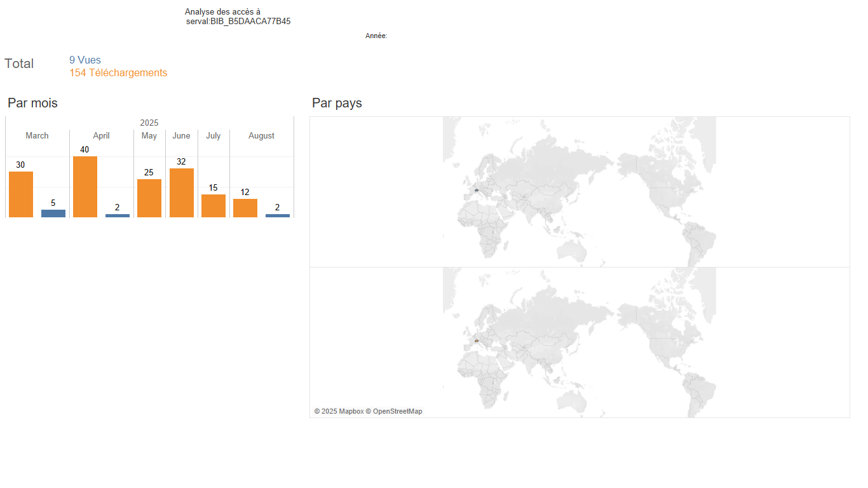The width and height of the screenshot is (868, 488).
Task: Select the May bar with value 25
Action: click(149, 198)
